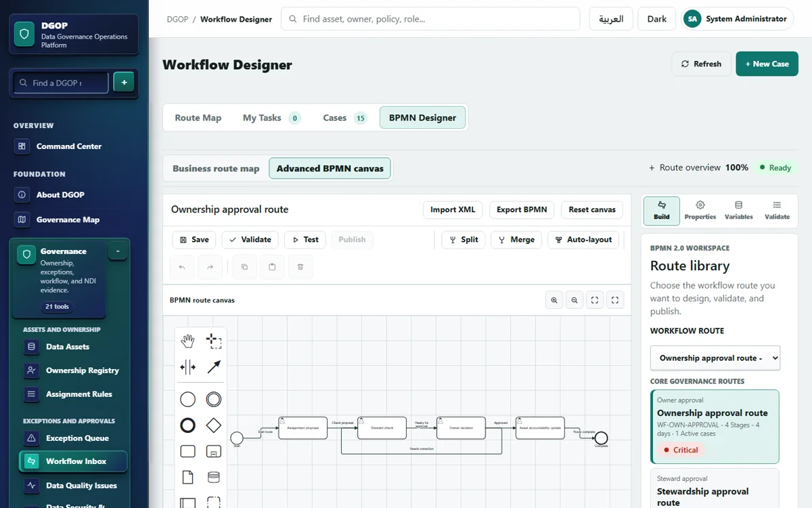Click the DGOP shield logo
This screenshot has height=508, width=812.
tap(25, 34)
